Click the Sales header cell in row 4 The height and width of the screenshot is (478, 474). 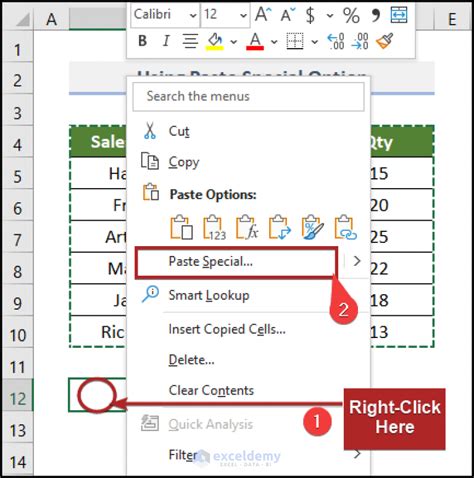(99, 142)
